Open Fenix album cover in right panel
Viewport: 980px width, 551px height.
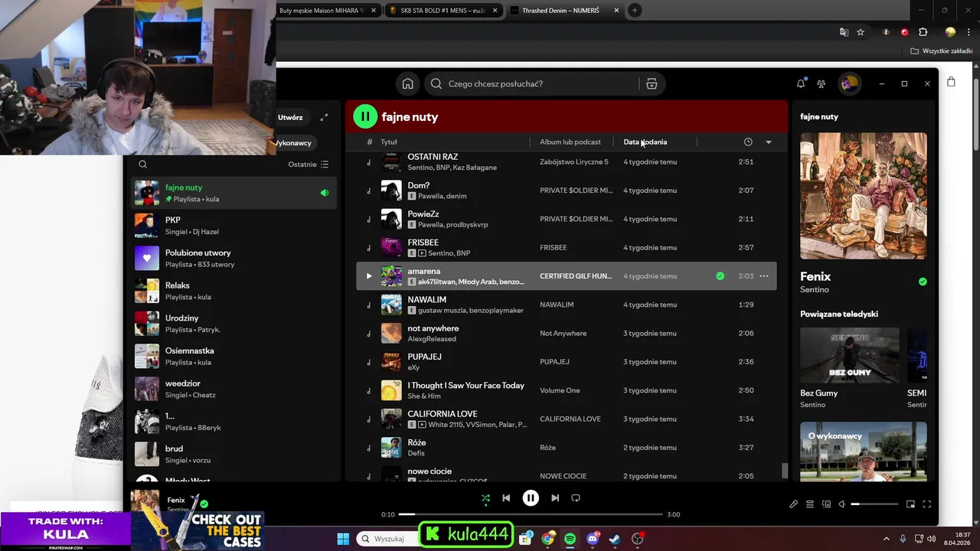click(864, 196)
